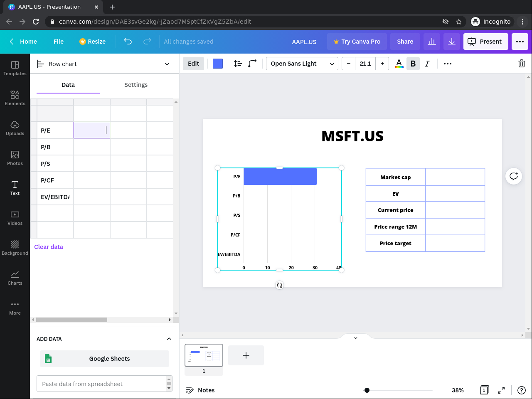Image resolution: width=532 pixels, height=399 pixels.
Task: Download the design
Action: click(x=452, y=42)
